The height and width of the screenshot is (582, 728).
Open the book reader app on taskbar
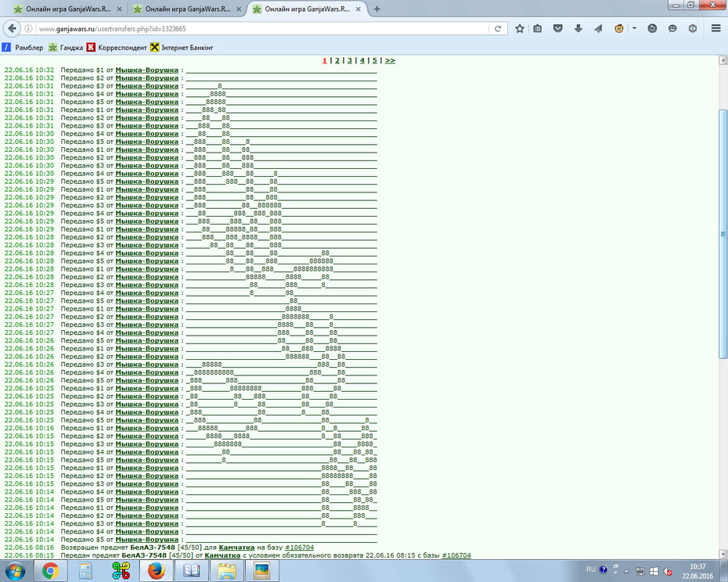pyautogui.click(x=191, y=571)
